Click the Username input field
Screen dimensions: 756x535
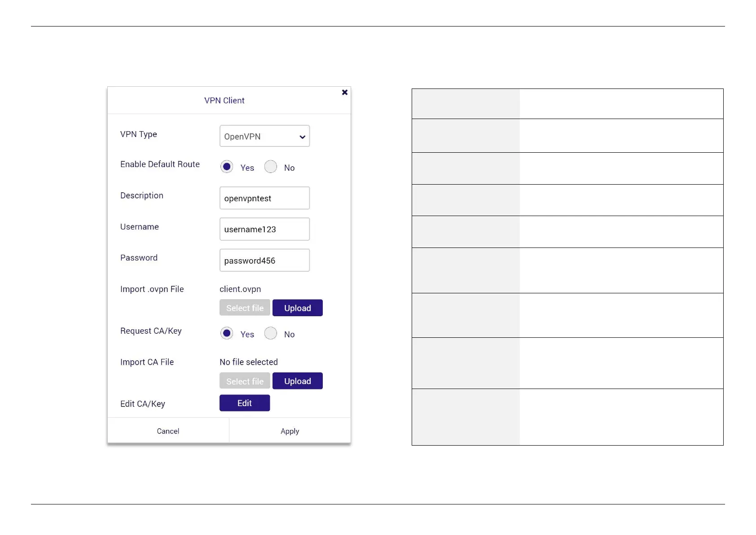(264, 229)
